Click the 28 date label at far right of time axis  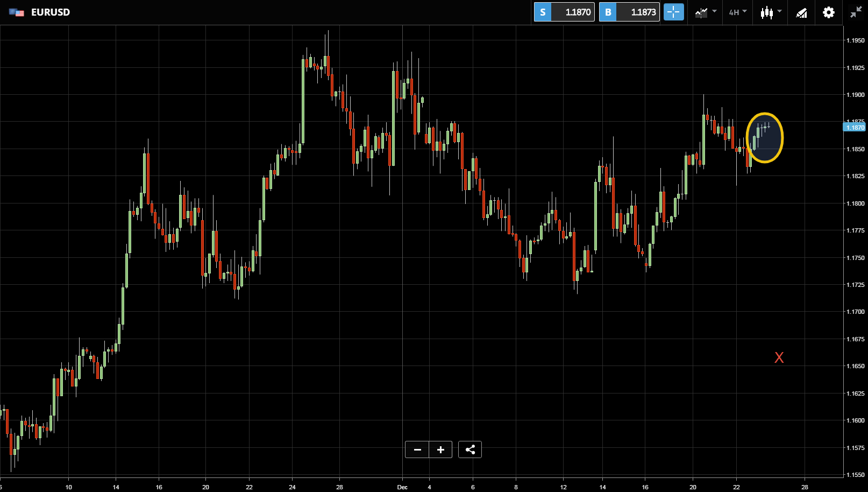805,487
